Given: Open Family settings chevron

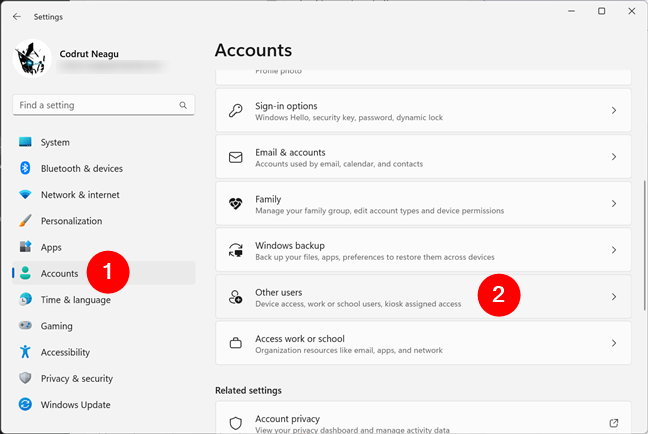Looking at the screenshot, I should click(614, 203).
